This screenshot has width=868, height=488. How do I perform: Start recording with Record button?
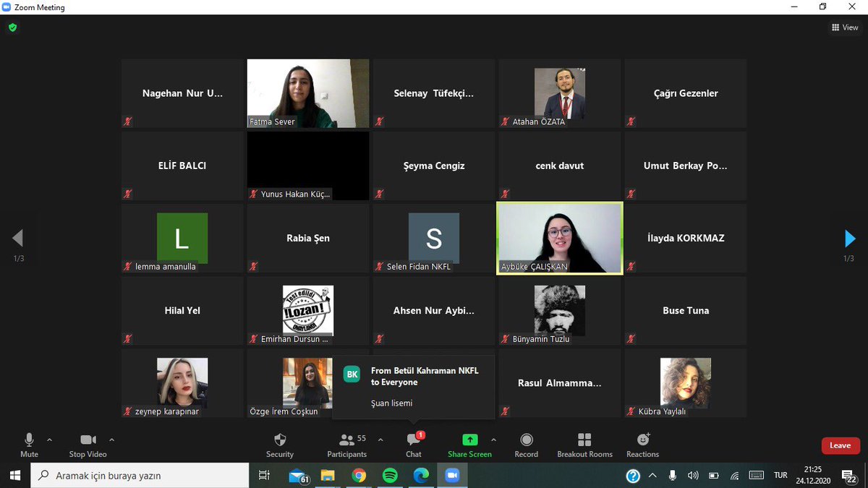coord(527,445)
